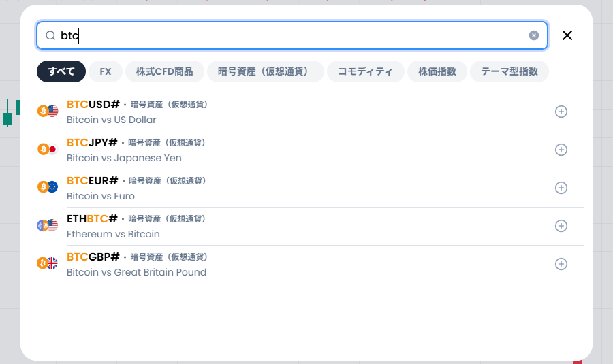Image resolution: width=613 pixels, height=364 pixels.
Task: Click the BTCUSD# Bitcoin and US flag icon
Action: pyautogui.click(x=48, y=112)
